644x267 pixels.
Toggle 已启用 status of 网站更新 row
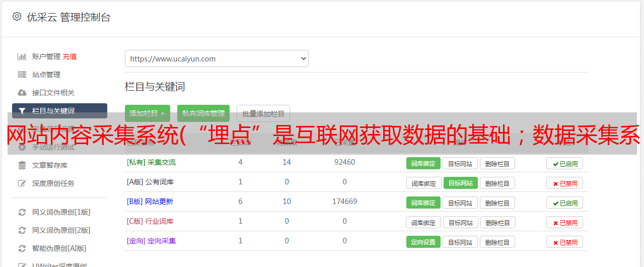(x=565, y=203)
